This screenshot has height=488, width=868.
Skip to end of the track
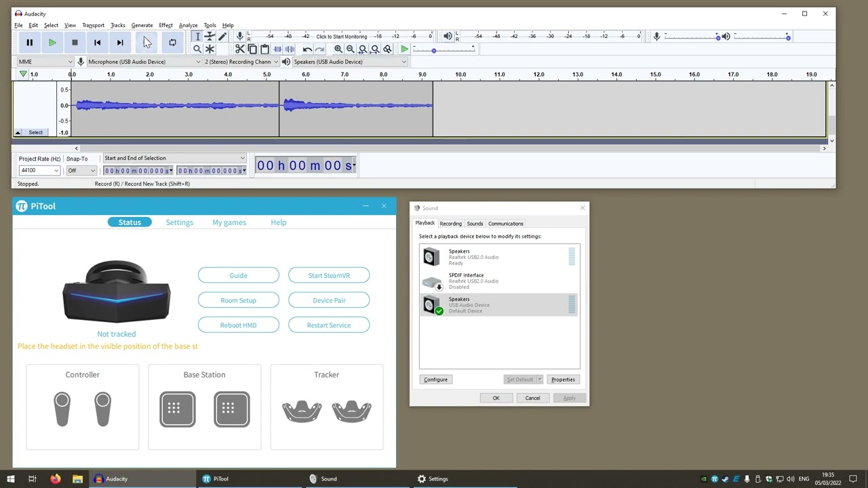[120, 43]
